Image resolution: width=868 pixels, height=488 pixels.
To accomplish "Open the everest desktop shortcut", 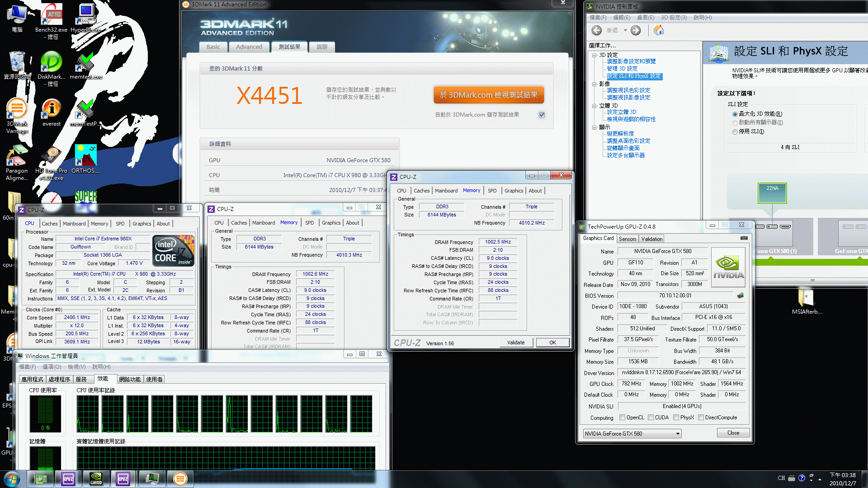I will pyautogui.click(x=52, y=113).
